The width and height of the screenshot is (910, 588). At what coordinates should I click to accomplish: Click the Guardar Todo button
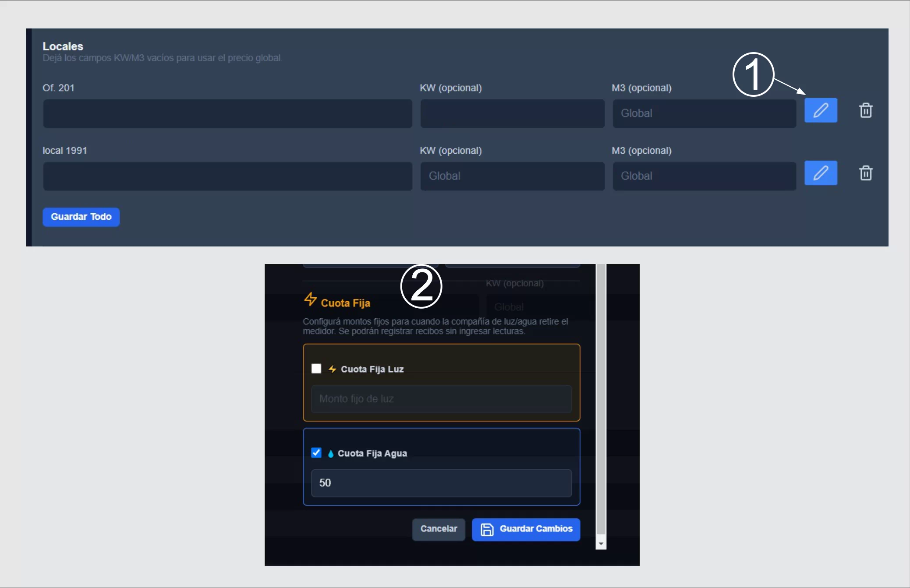(81, 217)
